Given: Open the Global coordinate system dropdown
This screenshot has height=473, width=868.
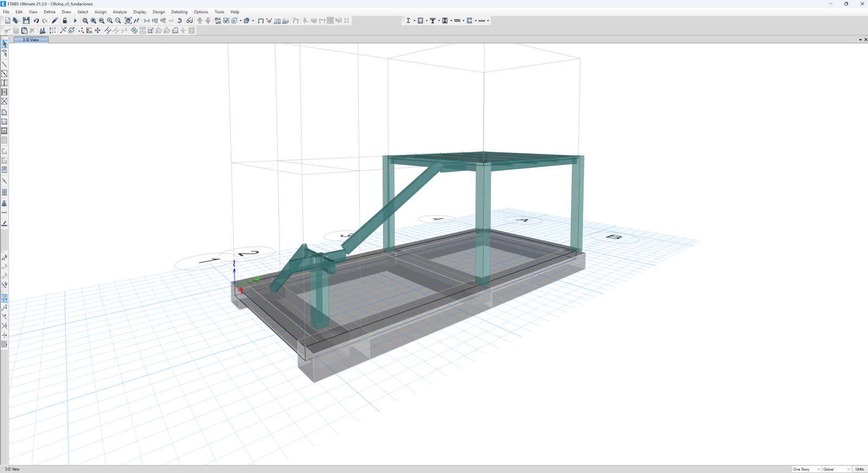Looking at the screenshot, I should 837,469.
